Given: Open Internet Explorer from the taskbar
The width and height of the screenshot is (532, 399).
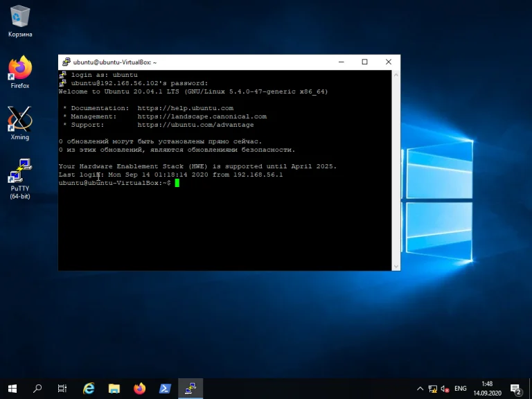Looking at the screenshot, I should pyautogui.click(x=89, y=389).
